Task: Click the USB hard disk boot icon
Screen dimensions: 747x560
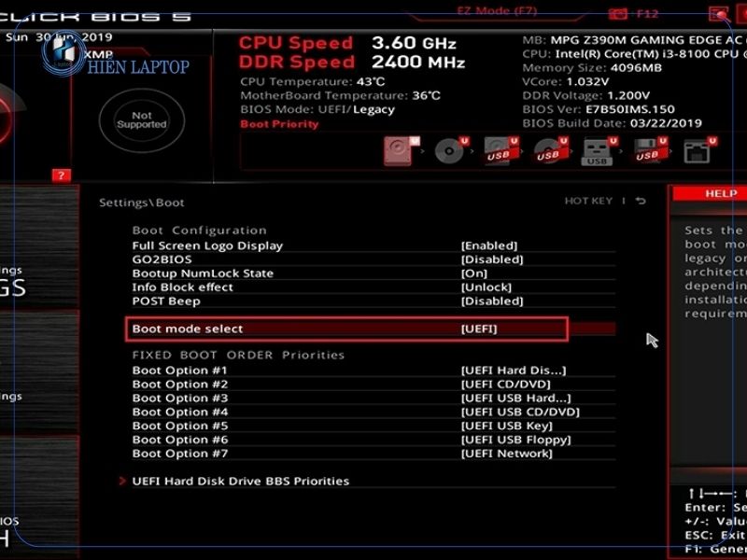Action: 500,151
